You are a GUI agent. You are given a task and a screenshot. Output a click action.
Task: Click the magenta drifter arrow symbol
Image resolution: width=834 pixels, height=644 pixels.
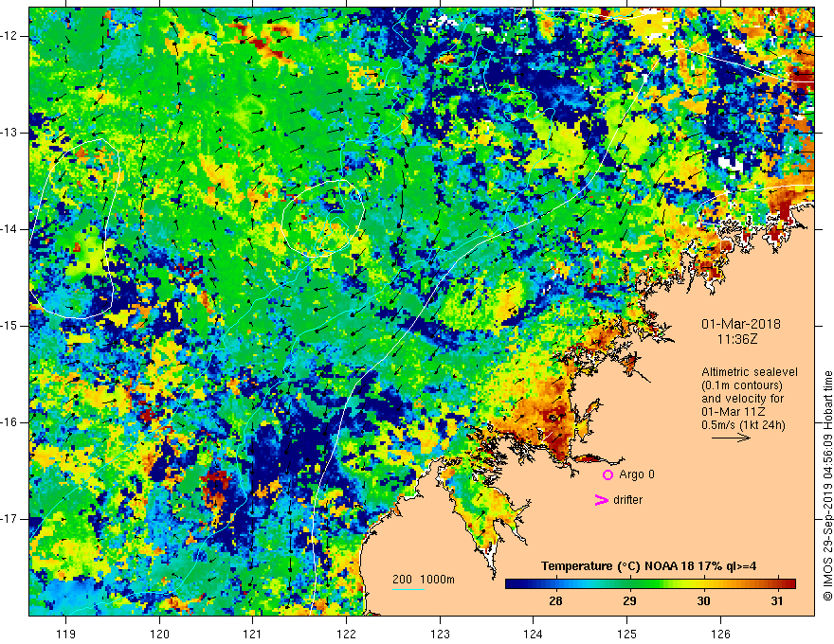pyautogui.click(x=601, y=500)
